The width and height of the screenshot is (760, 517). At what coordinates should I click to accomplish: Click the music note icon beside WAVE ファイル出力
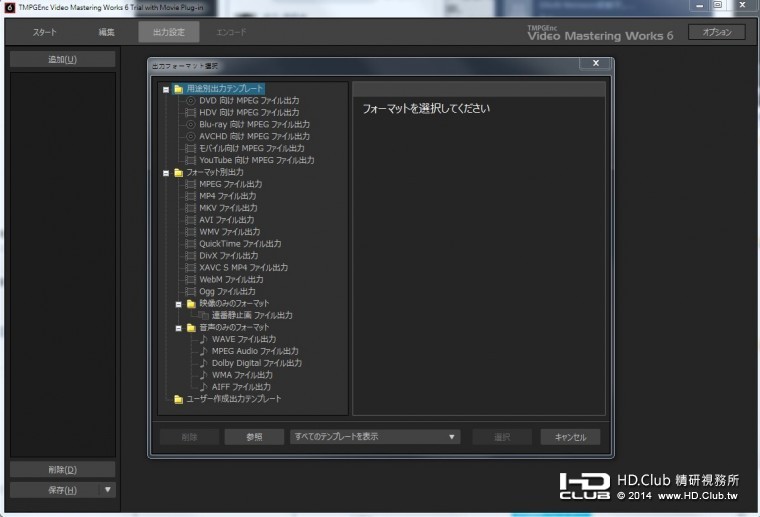(204, 339)
